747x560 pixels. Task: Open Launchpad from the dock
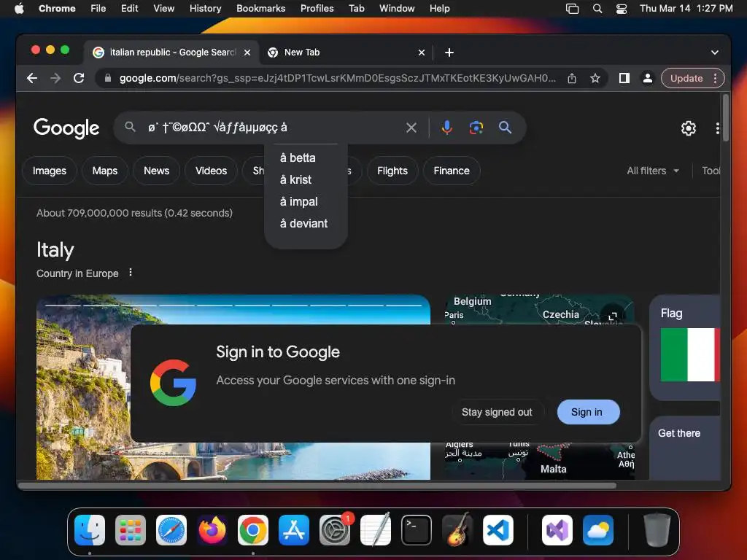[x=131, y=530]
